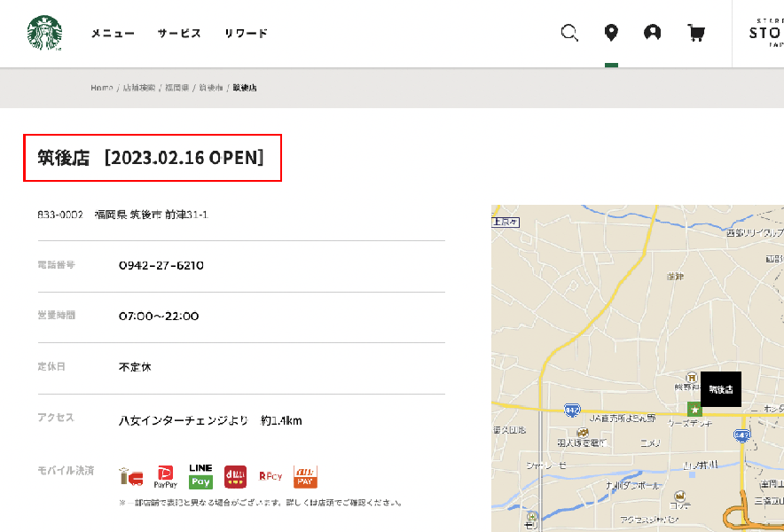Click the orange au PAY icon
Viewport: 784px width, 532px height.
click(x=305, y=477)
